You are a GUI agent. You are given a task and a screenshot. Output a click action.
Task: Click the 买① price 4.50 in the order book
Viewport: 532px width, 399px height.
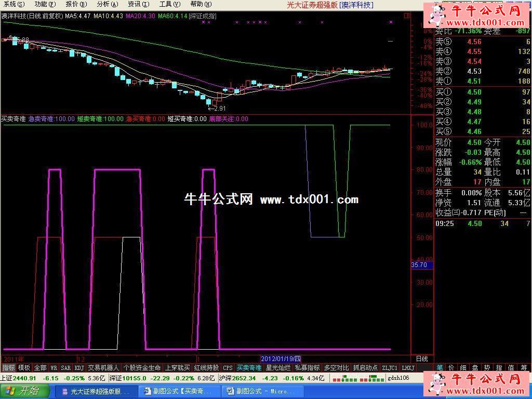click(474, 92)
